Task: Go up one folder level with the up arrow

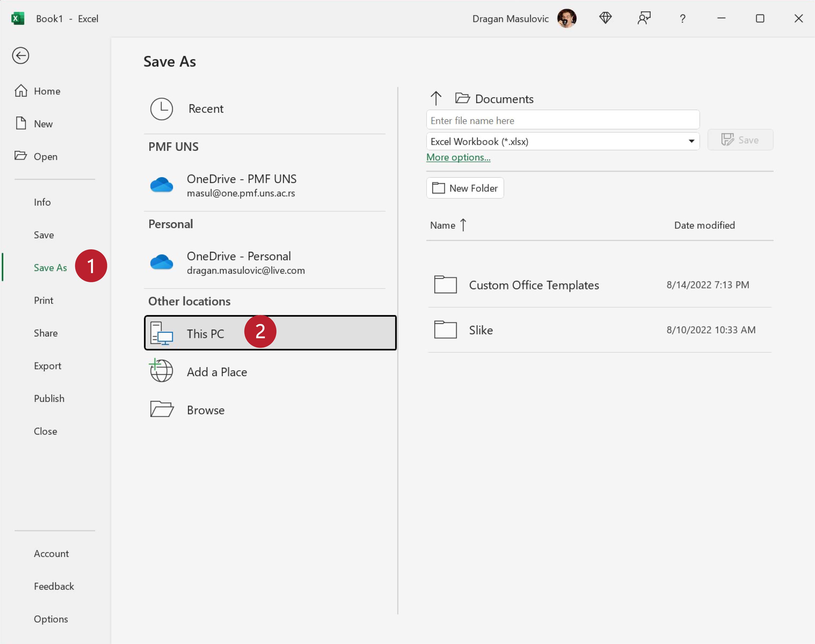Action: pos(436,98)
